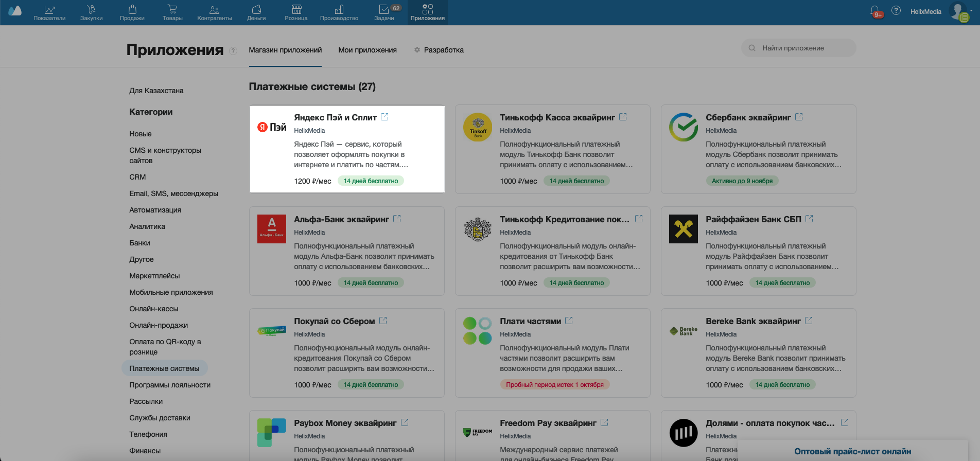Open external link icon for Paybox Money эквайринг
This screenshot has height=461, width=980.
(x=405, y=422)
